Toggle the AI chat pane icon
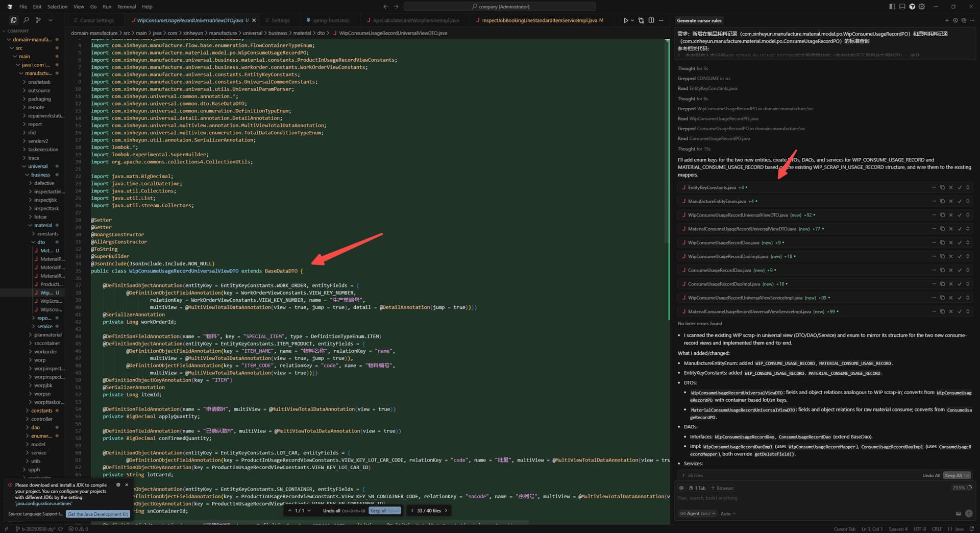This screenshot has width=980, height=533. pyautogui.click(x=912, y=7)
